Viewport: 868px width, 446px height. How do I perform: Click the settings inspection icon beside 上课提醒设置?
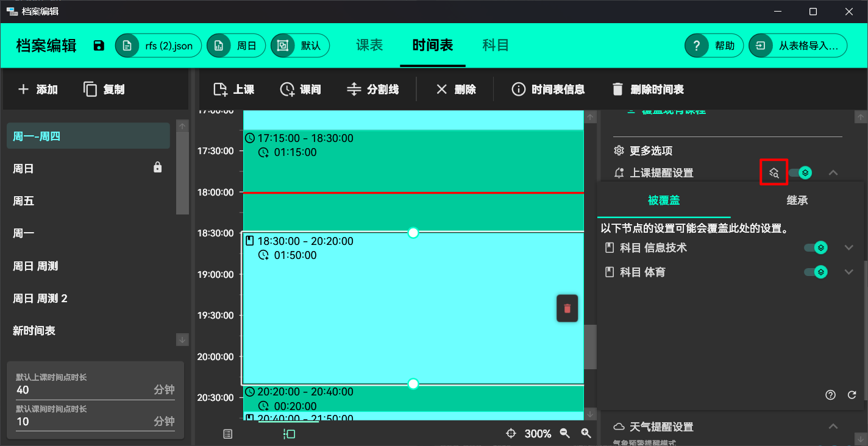pos(774,173)
